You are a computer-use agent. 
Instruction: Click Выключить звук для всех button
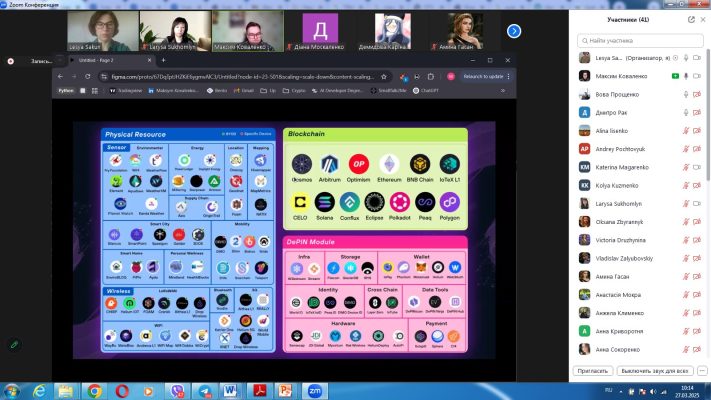click(x=655, y=371)
